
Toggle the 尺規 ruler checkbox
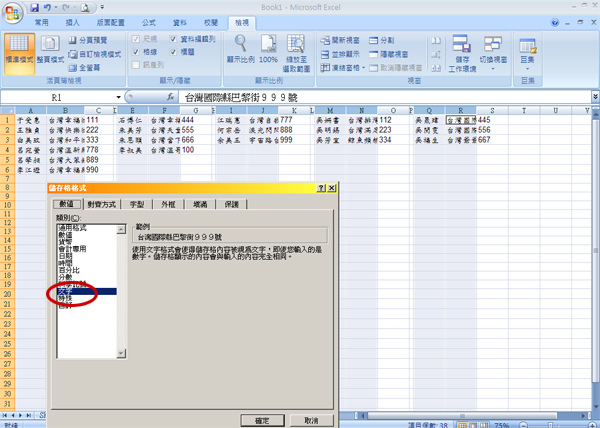coord(136,39)
